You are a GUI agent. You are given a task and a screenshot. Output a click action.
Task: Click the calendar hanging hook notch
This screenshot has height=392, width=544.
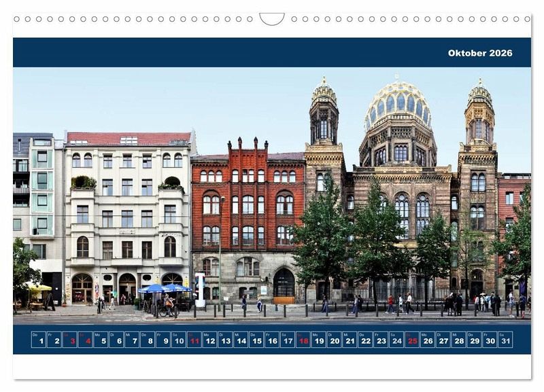(272, 18)
